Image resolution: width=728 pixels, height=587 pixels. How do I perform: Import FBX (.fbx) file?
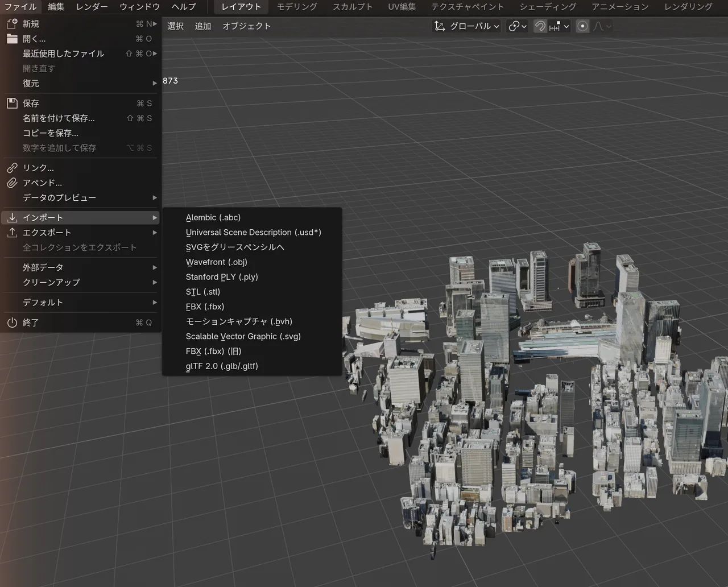(252, 306)
